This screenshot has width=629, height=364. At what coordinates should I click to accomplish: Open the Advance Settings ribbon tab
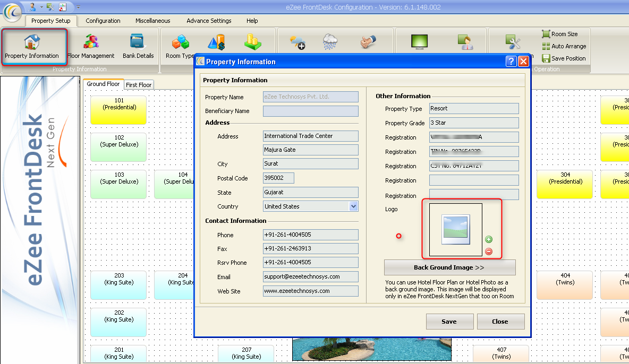(x=209, y=21)
